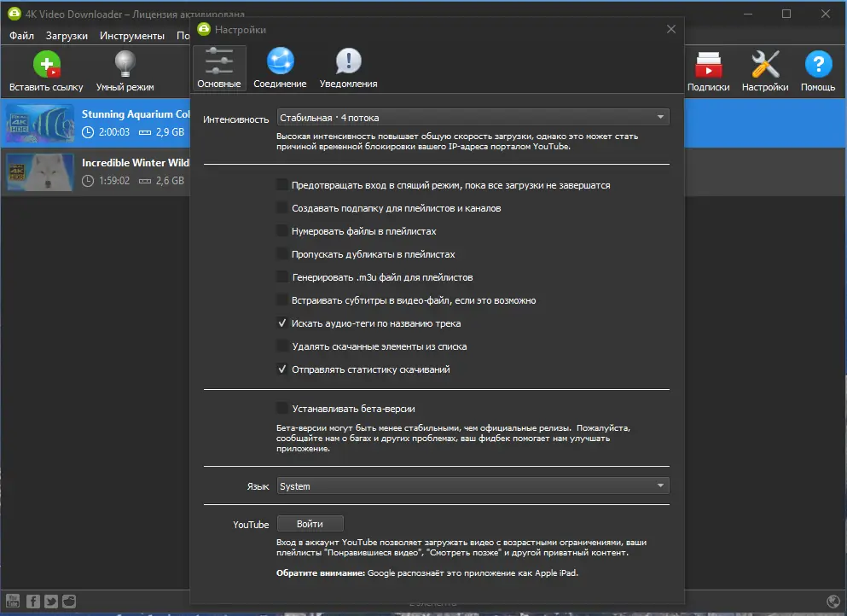Uncheck Отправлять статистику скачиваний
Image resolution: width=847 pixels, height=616 pixels.
(x=282, y=369)
